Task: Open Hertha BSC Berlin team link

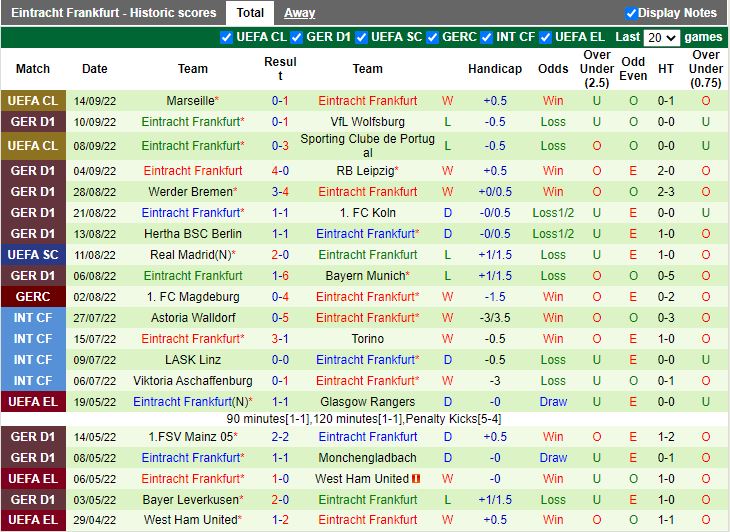Action: (193, 234)
